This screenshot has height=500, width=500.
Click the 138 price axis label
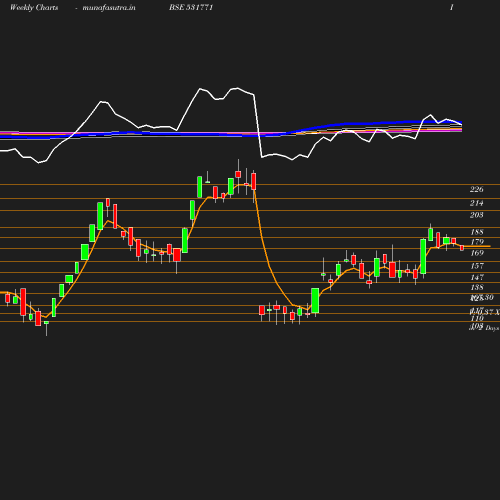(477, 287)
